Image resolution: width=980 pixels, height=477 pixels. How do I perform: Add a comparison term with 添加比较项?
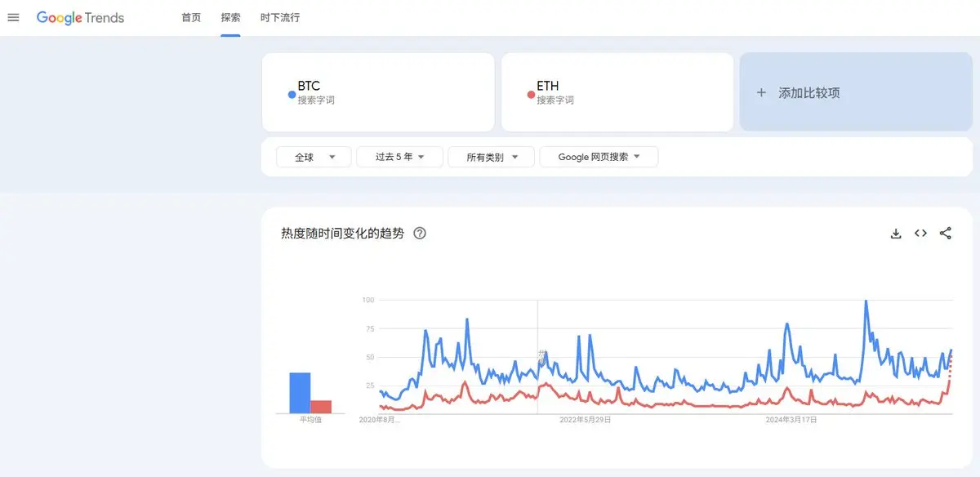point(856,92)
